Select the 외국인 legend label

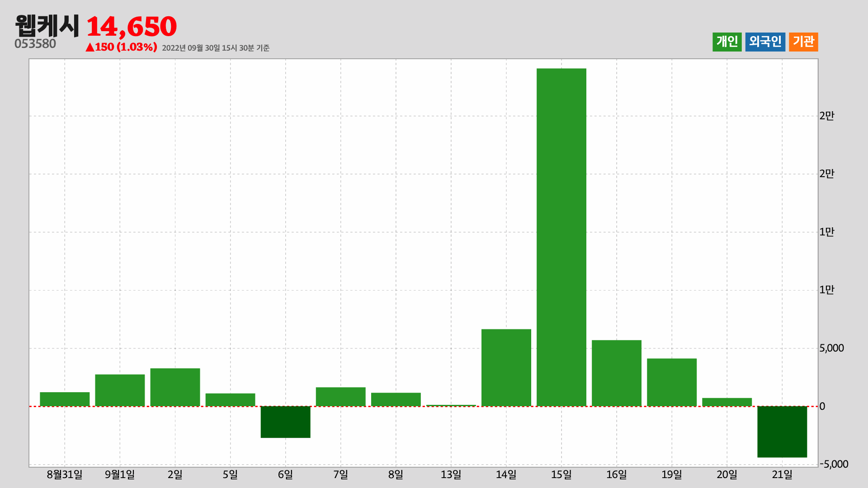[x=765, y=42]
